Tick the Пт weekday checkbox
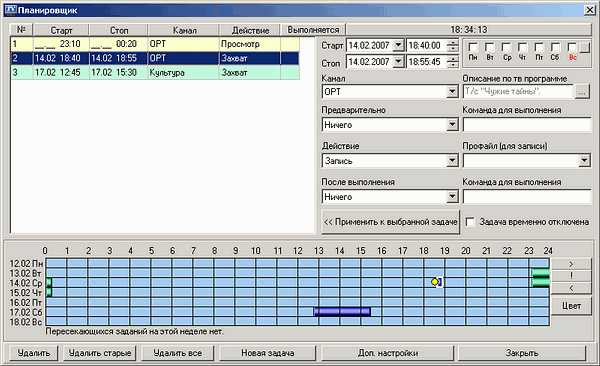This screenshot has height=366, width=600. point(539,47)
